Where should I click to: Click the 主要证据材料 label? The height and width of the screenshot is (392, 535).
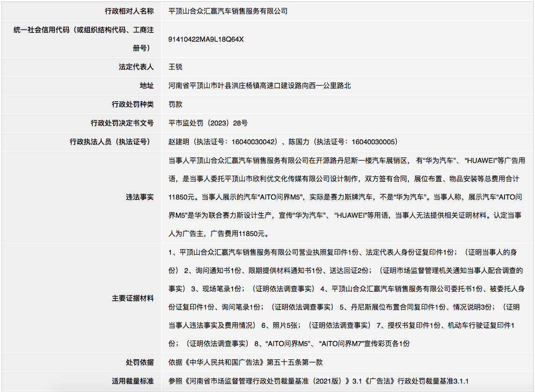pos(133,298)
